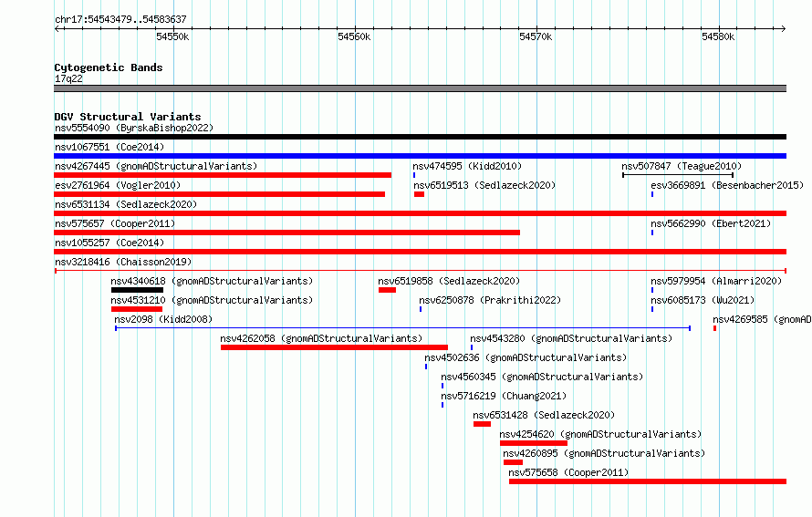Open the nsv575658 (Cooper2011) label

point(568,472)
